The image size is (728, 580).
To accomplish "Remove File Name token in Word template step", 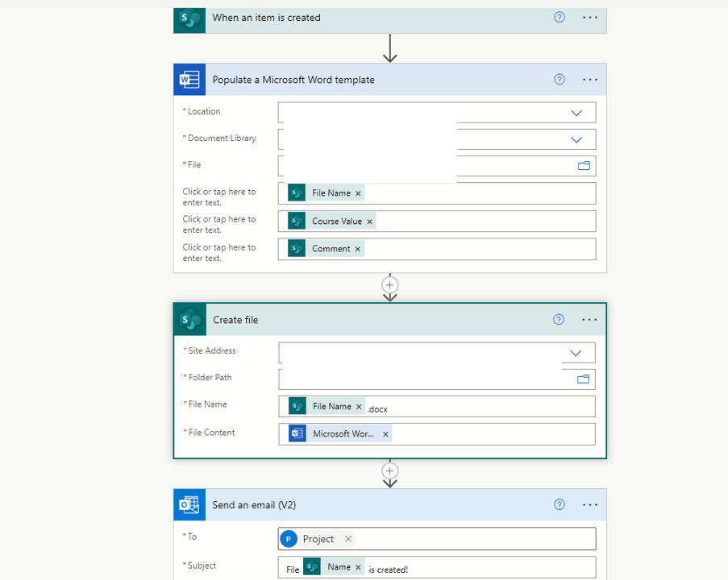I will click(x=358, y=193).
